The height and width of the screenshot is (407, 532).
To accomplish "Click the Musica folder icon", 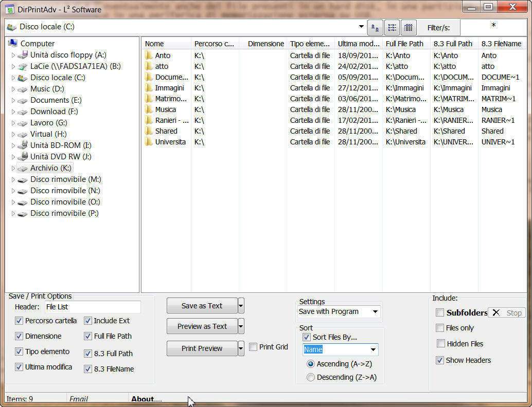I will click(x=149, y=109).
